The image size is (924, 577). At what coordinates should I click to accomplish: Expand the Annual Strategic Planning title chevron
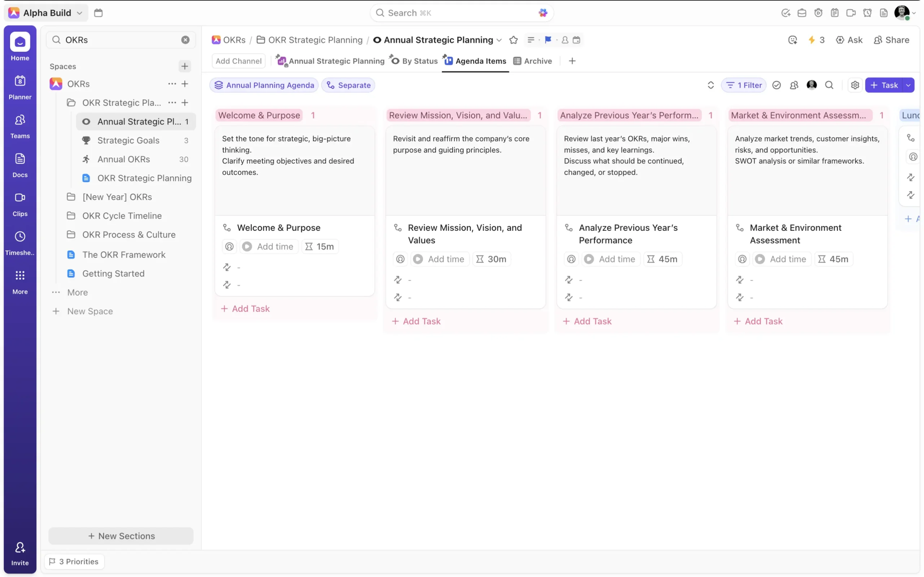[x=499, y=40]
